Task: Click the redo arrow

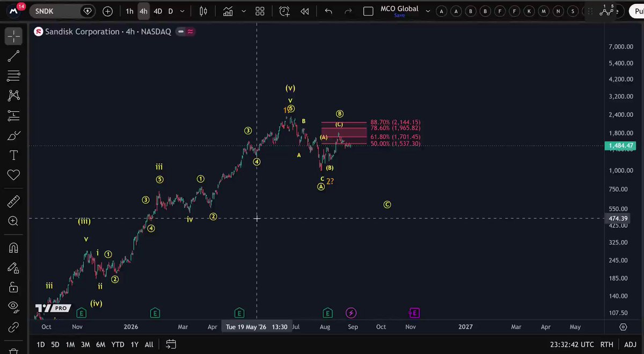Action: (348, 11)
